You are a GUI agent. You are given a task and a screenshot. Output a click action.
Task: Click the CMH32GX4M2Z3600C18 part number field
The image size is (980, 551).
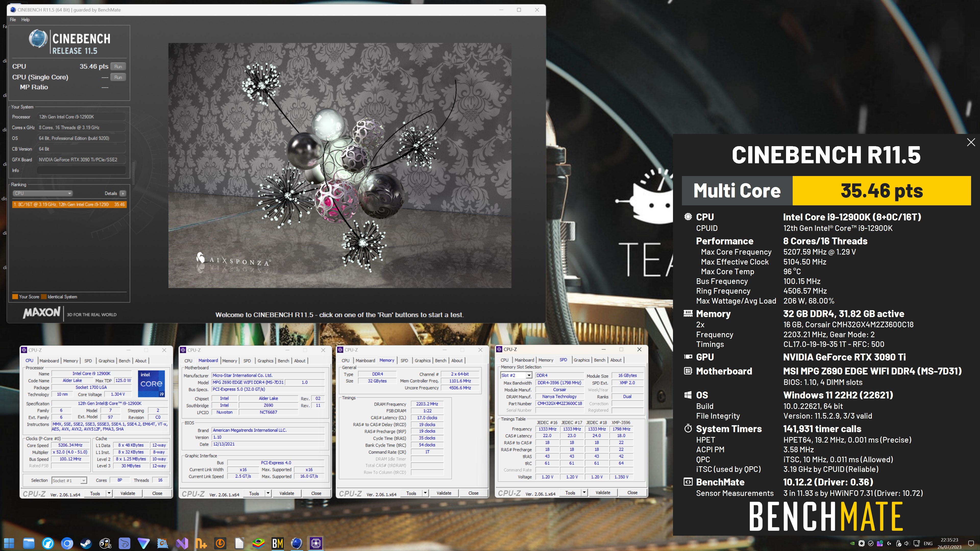click(560, 404)
